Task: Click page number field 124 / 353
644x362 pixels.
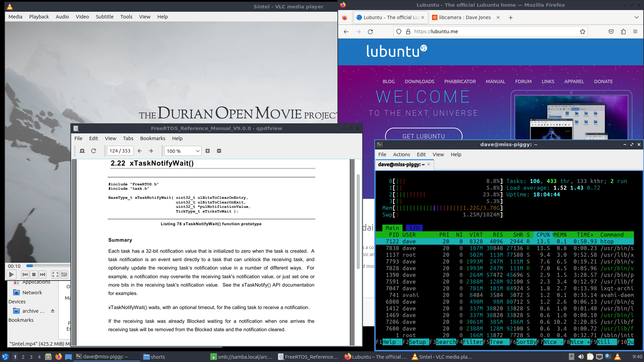Action: coord(120,151)
